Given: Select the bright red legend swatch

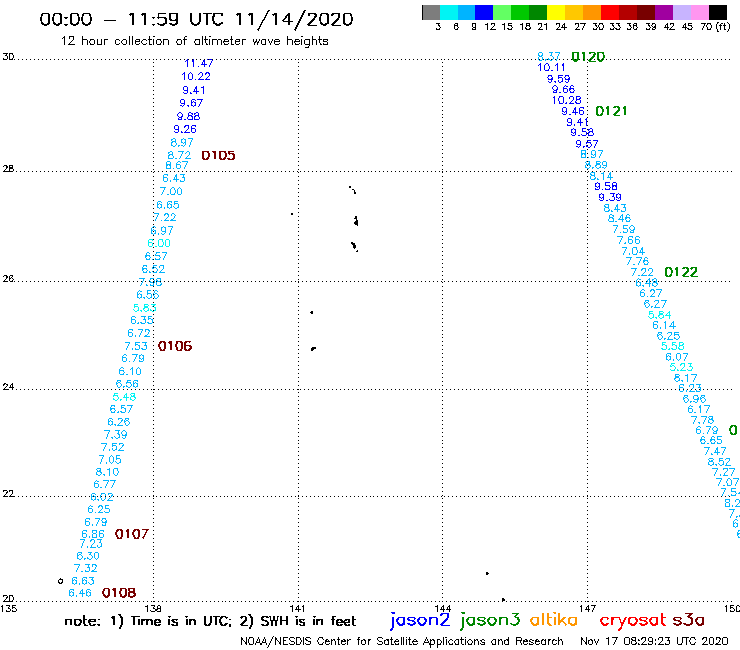Looking at the screenshot, I should point(610,12).
